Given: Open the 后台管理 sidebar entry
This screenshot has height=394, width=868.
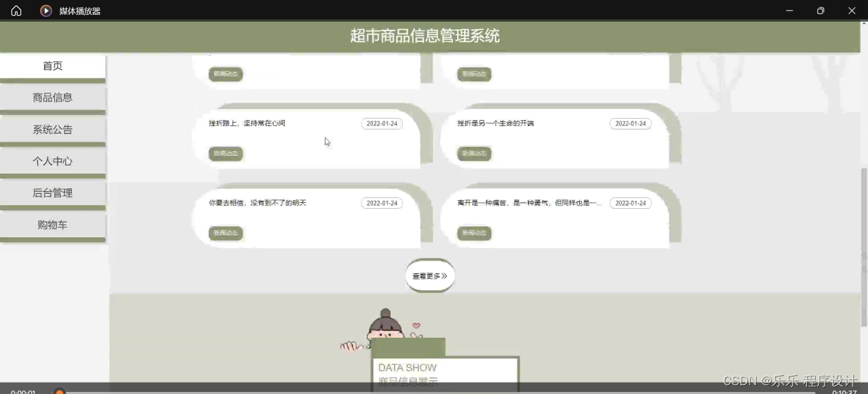Looking at the screenshot, I should click(x=53, y=193).
